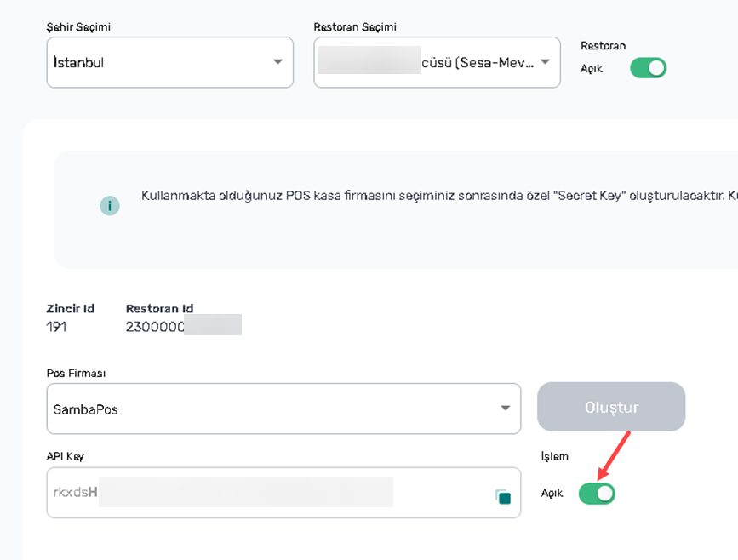The width and height of the screenshot is (738, 560).
Task: Click the Restoran Id number
Action: pos(156,326)
